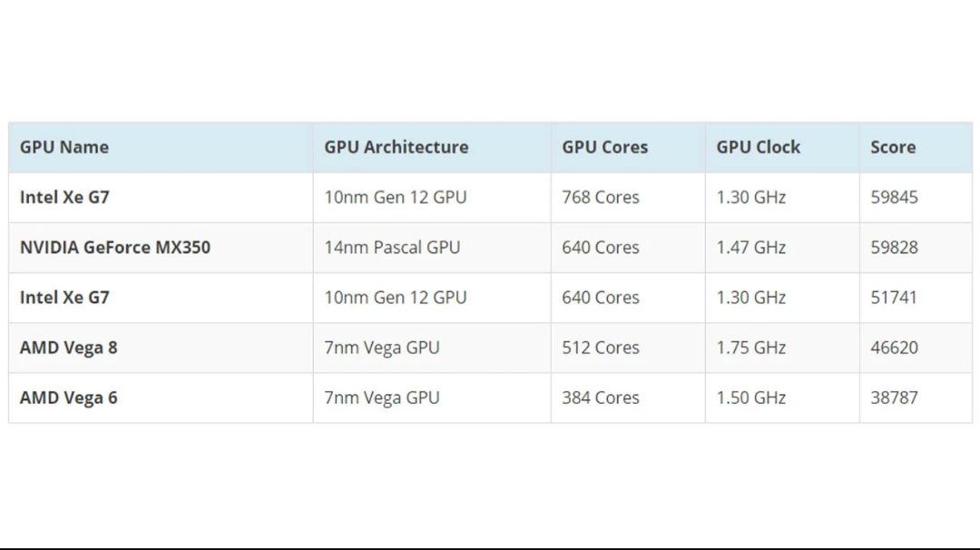Click the score value 51741
This screenshot has height=550, width=980.
point(895,297)
